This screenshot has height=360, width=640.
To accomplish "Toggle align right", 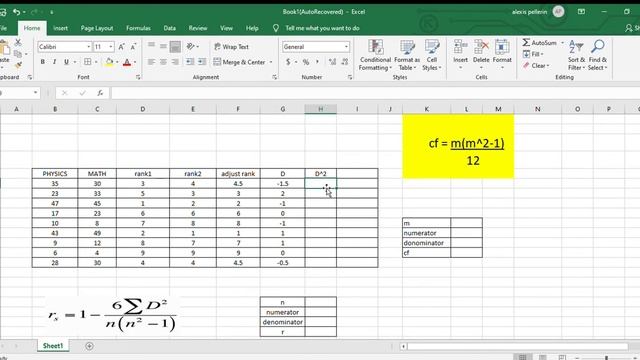I will tap(175, 62).
